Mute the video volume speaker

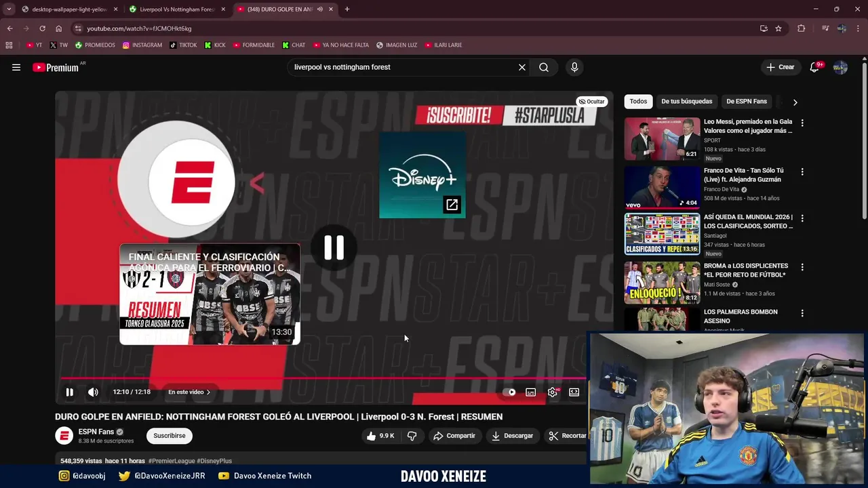[93, 392]
